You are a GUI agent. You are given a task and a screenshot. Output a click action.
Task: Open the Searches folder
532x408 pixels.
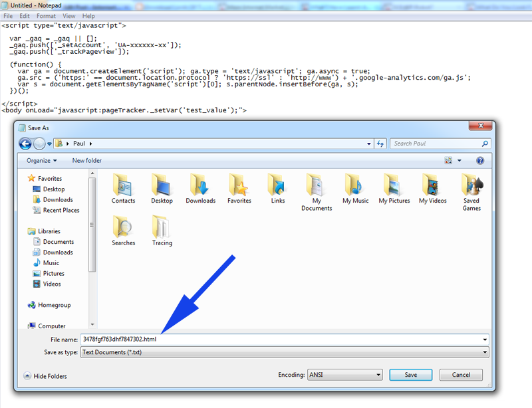click(123, 231)
